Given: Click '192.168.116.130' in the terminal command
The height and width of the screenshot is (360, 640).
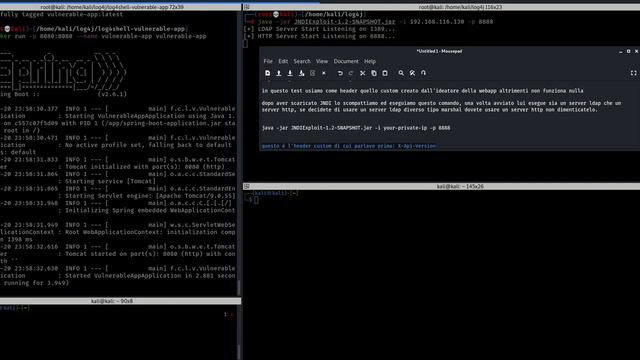Looking at the screenshot, I should tap(437, 22).
